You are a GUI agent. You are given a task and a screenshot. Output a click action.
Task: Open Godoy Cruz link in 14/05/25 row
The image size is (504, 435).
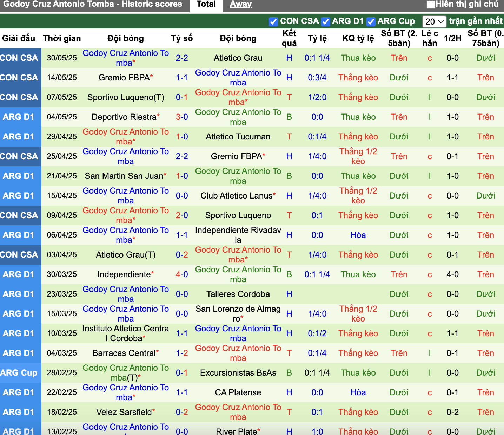[x=238, y=78]
